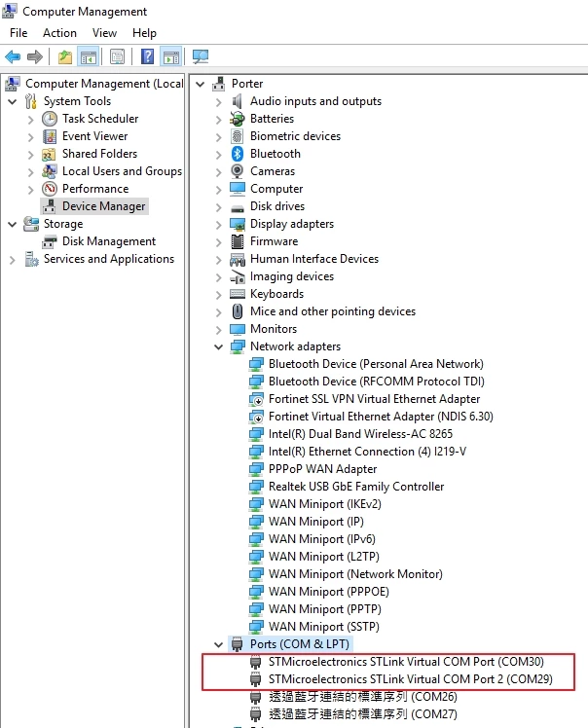588x728 pixels.
Task: Select Intel(R) Dual Band Wireless-AC 8265
Action: pos(360,434)
